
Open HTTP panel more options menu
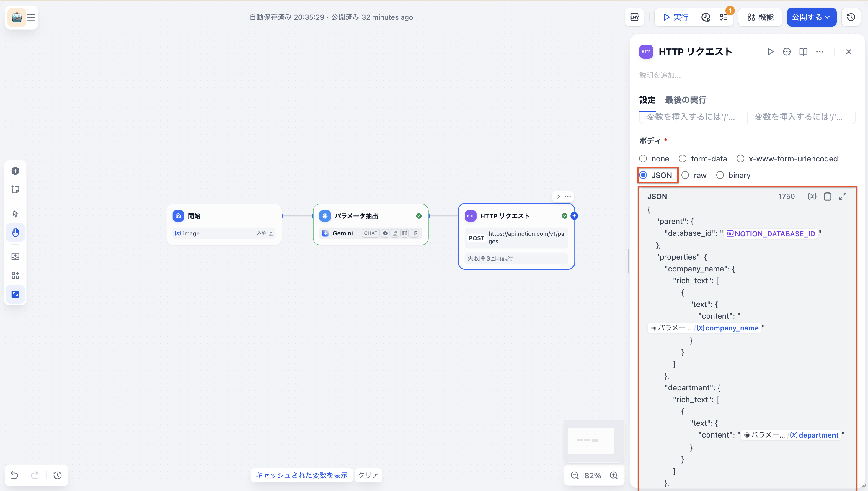pyautogui.click(x=820, y=52)
